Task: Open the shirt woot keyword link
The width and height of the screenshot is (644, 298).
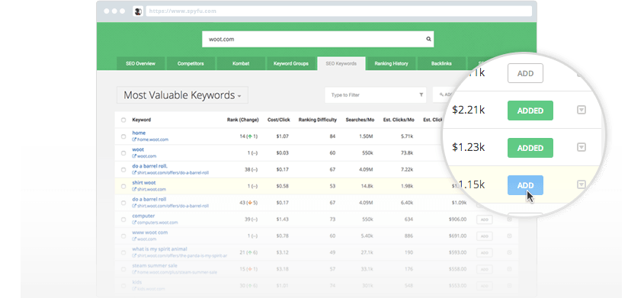Action: point(144,183)
